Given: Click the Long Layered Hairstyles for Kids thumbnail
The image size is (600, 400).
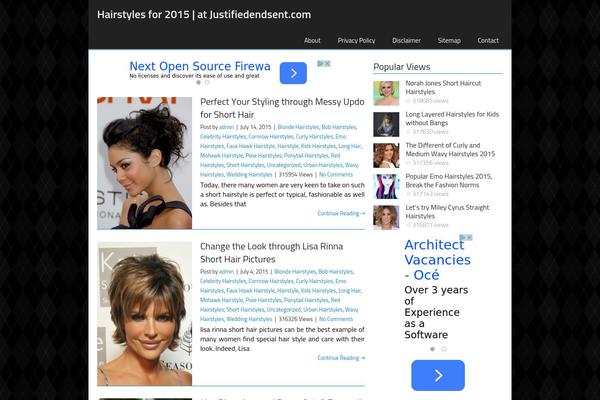Looking at the screenshot, I should [386, 124].
